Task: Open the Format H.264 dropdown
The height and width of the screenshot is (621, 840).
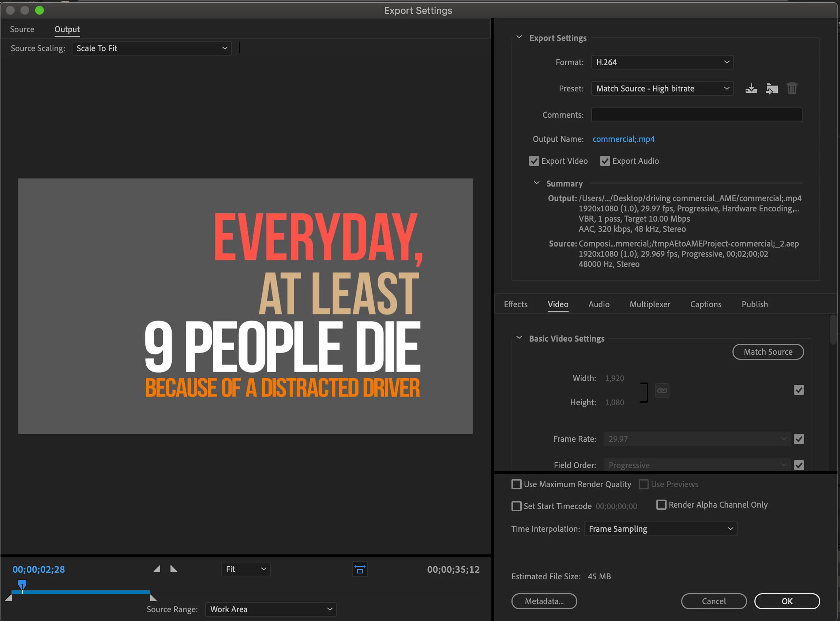Action: (662, 63)
